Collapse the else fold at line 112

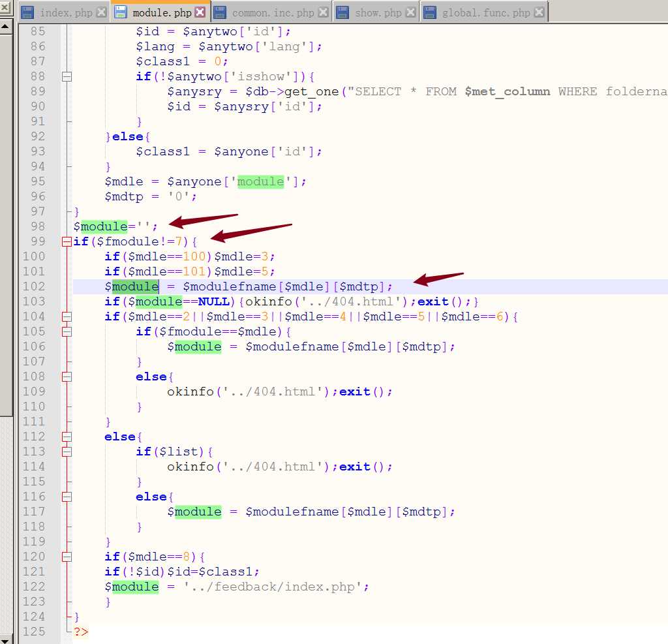click(67, 437)
